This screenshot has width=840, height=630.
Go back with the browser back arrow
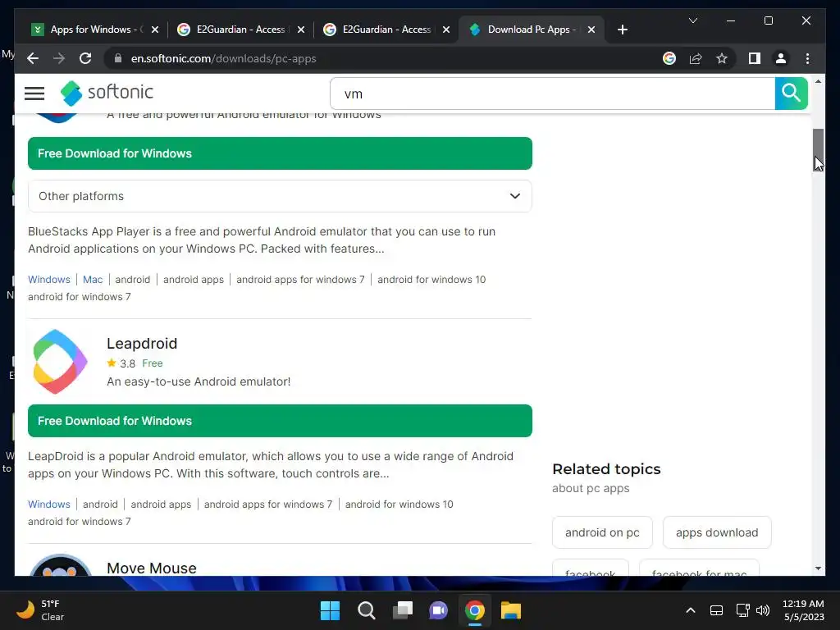33,58
